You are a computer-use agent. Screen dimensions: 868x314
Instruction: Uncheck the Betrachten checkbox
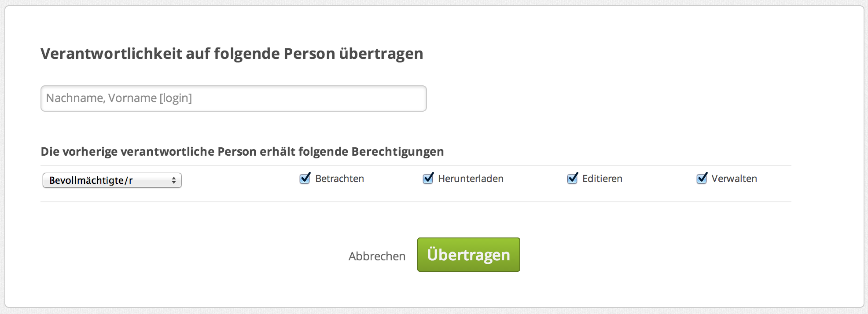point(305,179)
